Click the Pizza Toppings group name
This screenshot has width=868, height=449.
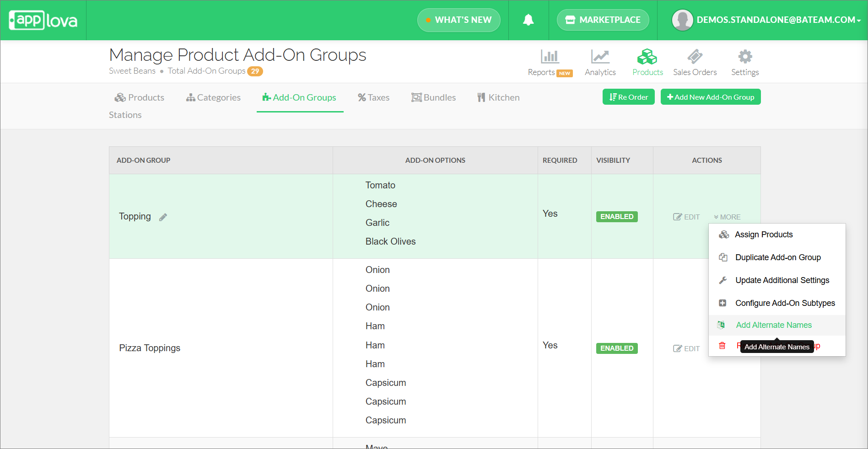tap(150, 348)
